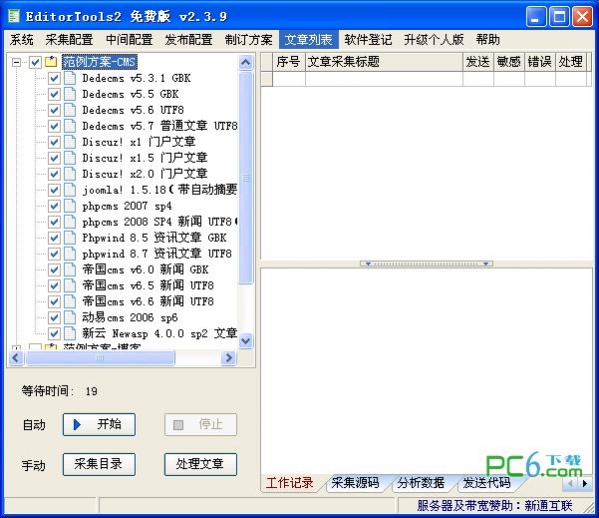Click the 处理文章 button

click(x=201, y=465)
